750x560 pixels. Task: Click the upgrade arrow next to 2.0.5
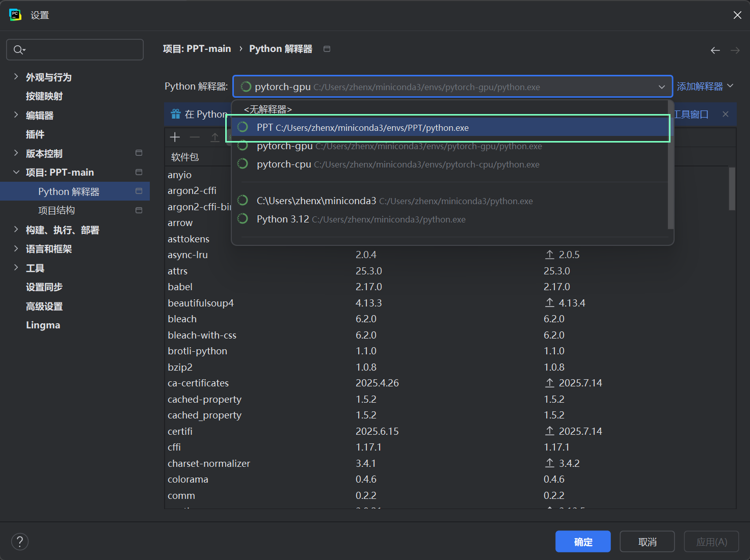(x=550, y=255)
